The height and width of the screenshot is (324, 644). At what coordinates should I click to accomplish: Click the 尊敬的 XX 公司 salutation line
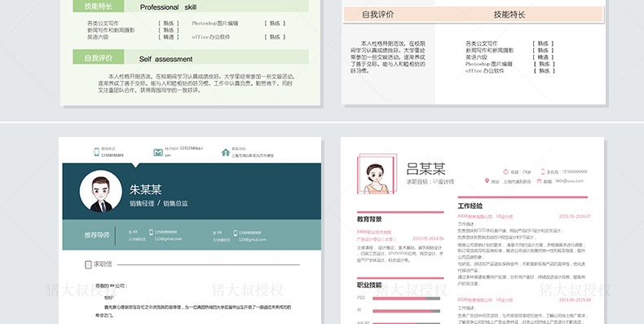pyautogui.click(x=112, y=286)
